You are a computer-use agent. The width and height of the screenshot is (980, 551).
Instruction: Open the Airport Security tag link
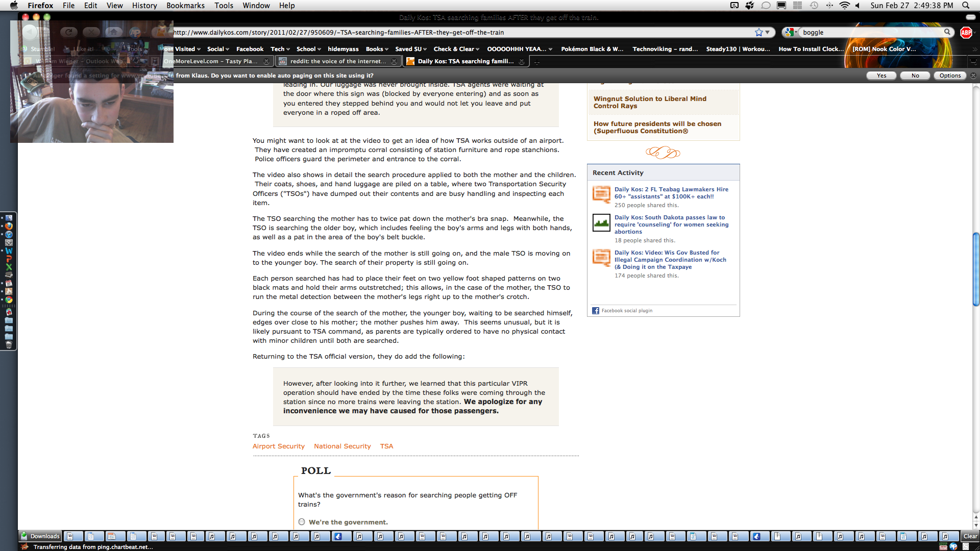(278, 446)
